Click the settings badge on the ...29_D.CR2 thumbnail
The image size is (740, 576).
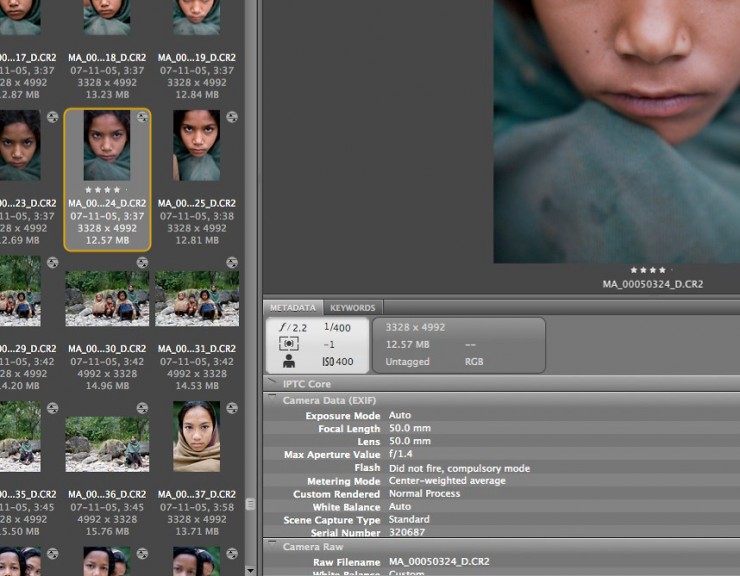[x=52, y=263]
